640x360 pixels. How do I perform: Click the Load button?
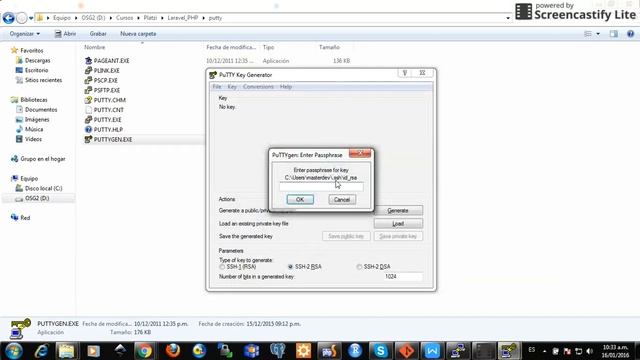[398, 224]
